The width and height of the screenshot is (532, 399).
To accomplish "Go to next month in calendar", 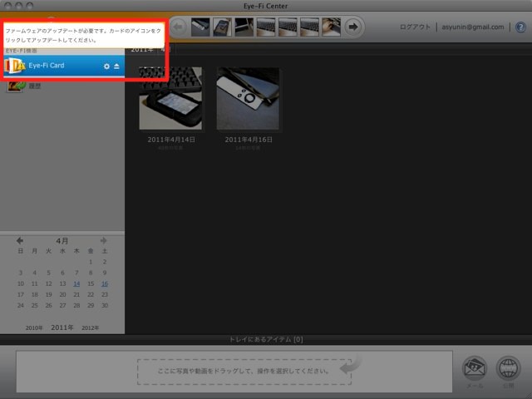I will pos(103,240).
